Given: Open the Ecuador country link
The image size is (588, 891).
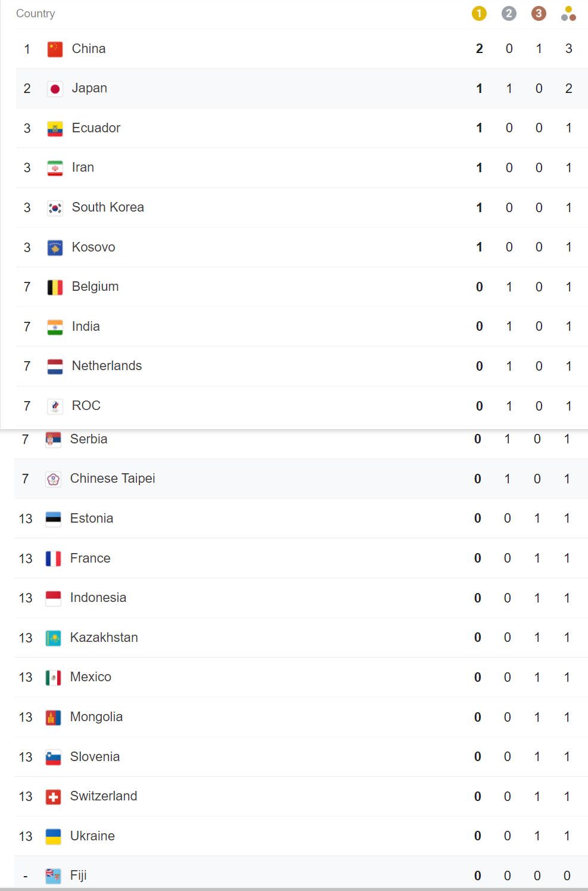Looking at the screenshot, I should coord(96,128).
